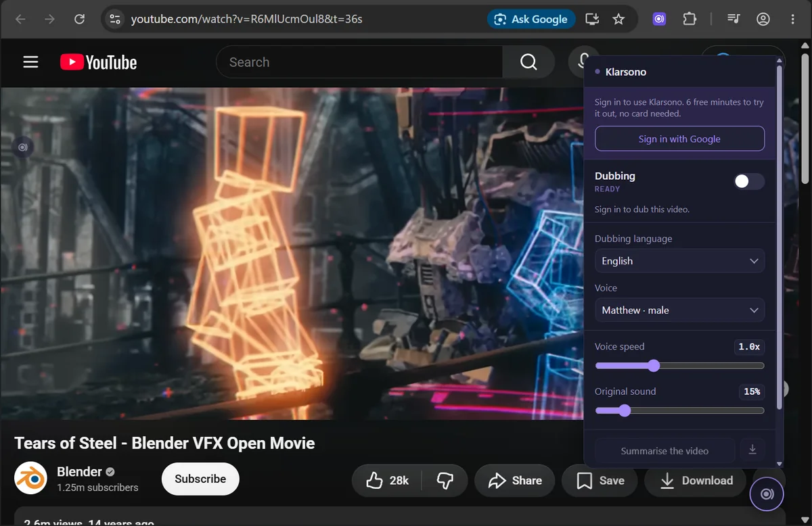Subscribe to the Blender channel
Viewport: 812px width, 526px height.
click(x=200, y=479)
